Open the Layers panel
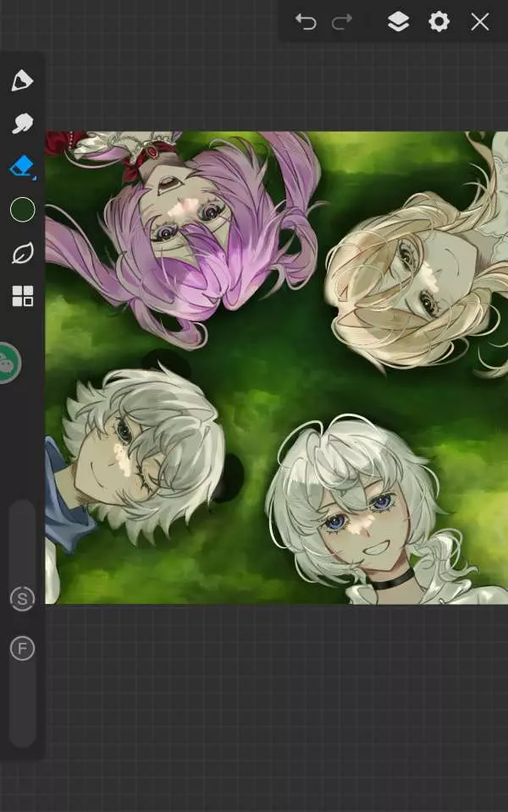 (398, 22)
